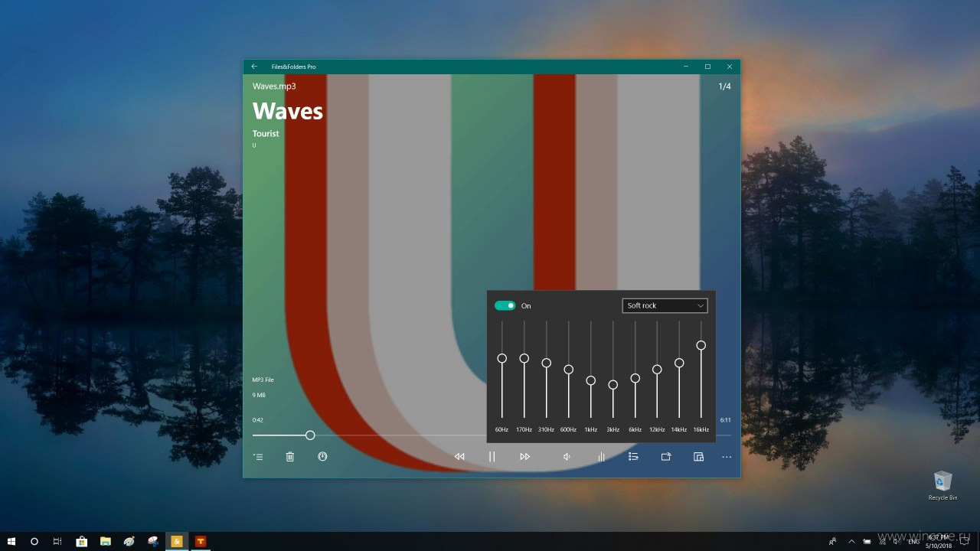The height and width of the screenshot is (551, 980).
Task: Click the 9 MB file size
Action: click(259, 395)
